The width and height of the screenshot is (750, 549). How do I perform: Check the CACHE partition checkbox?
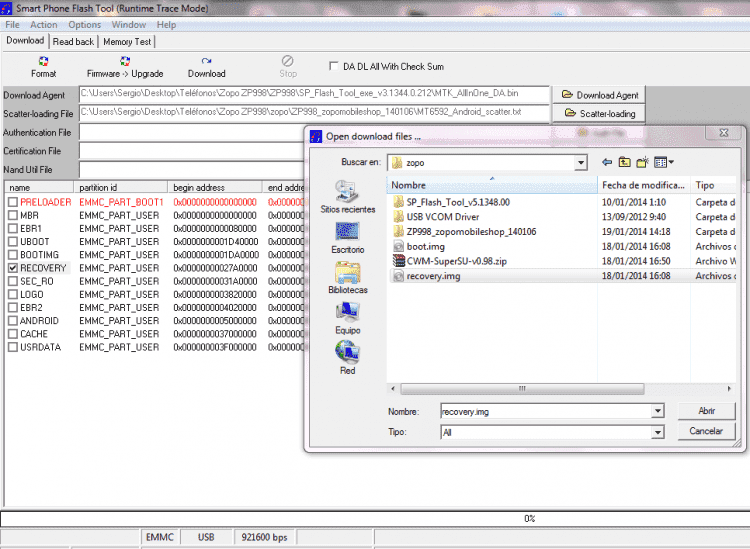tap(13, 334)
